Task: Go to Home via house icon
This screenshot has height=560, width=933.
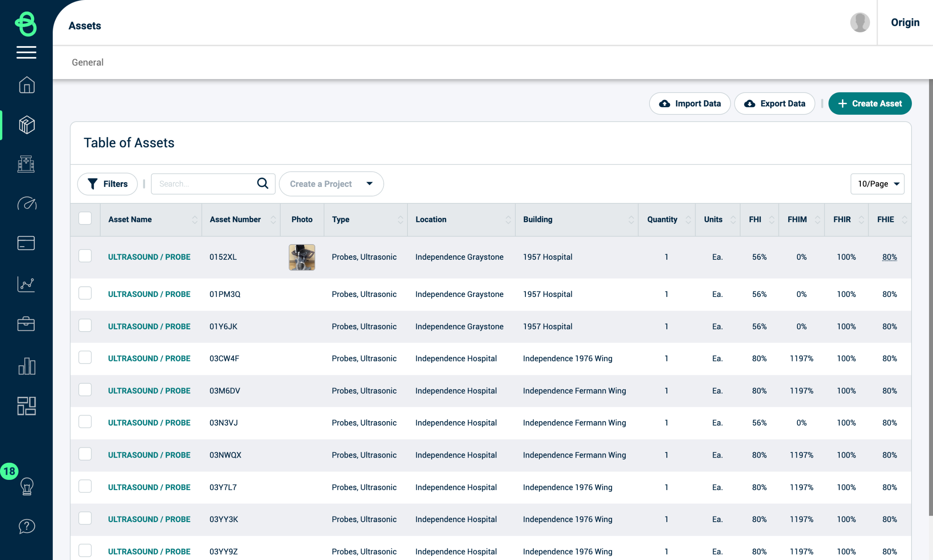Action: [x=26, y=85]
